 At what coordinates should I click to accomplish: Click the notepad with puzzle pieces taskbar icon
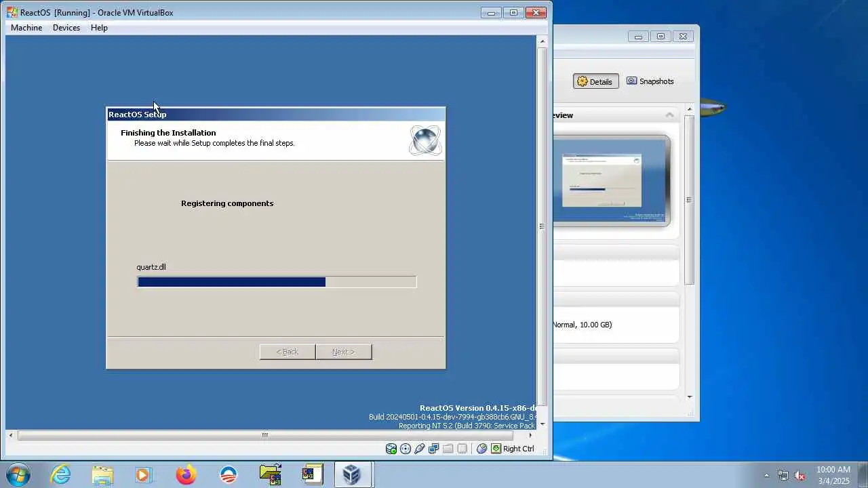pos(312,474)
